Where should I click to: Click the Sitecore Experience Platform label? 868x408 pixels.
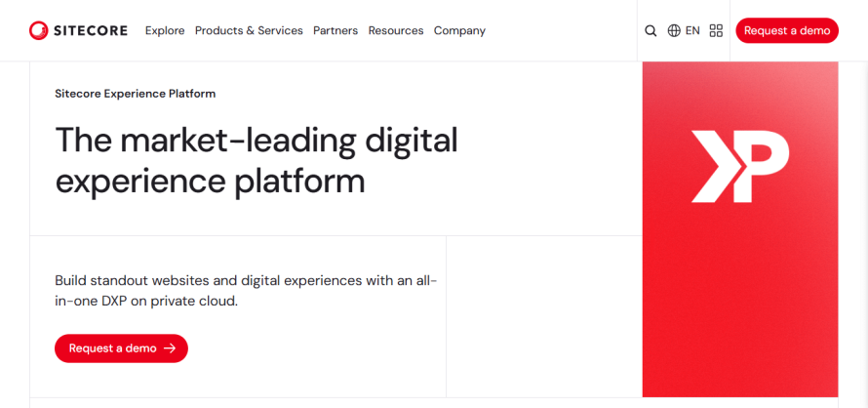click(x=135, y=94)
